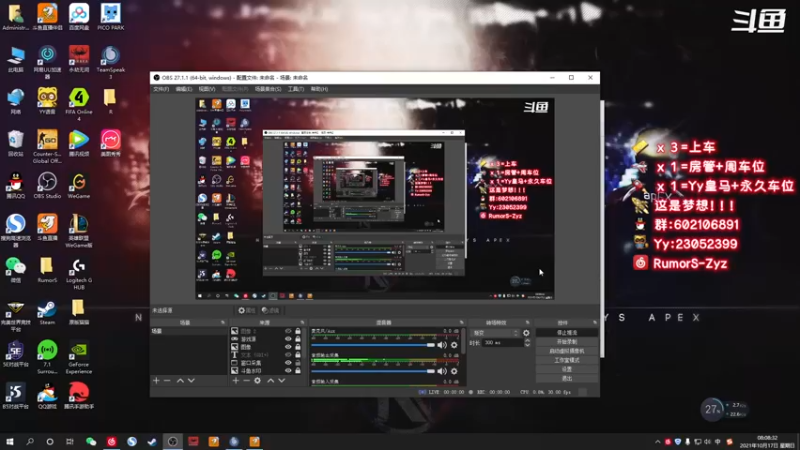Click add source plus icon in OBS sources
800x450 pixels.
point(236,381)
